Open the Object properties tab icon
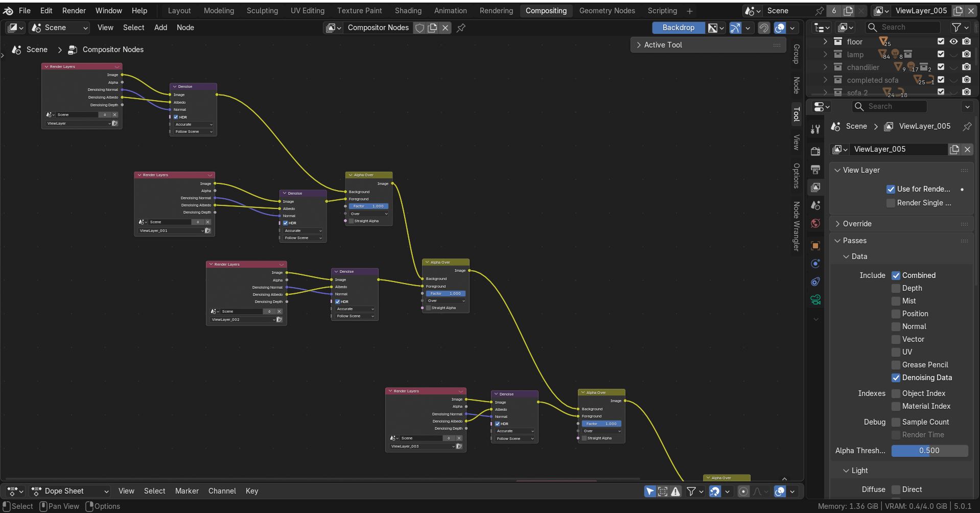Image resolution: width=980 pixels, height=513 pixels. click(815, 246)
